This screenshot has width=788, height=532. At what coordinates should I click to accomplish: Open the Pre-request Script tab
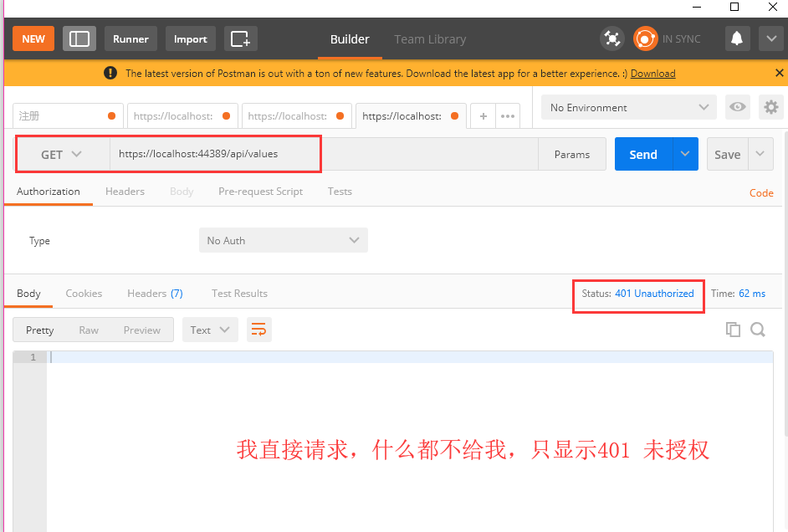point(260,192)
